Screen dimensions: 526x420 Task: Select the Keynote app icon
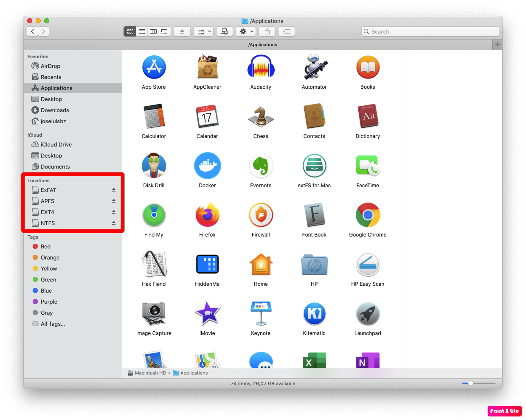261,313
